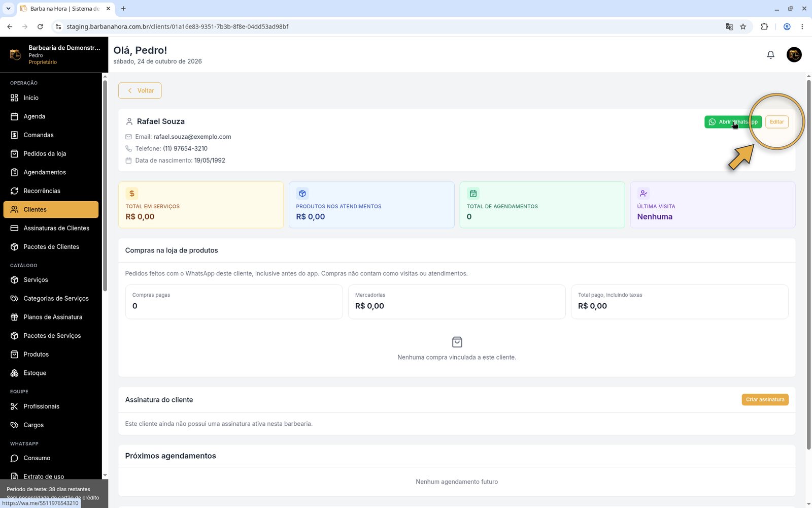The width and height of the screenshot is (812, 508).
Task: Click the person icon on Última Visita card
Action: point(644,194)
